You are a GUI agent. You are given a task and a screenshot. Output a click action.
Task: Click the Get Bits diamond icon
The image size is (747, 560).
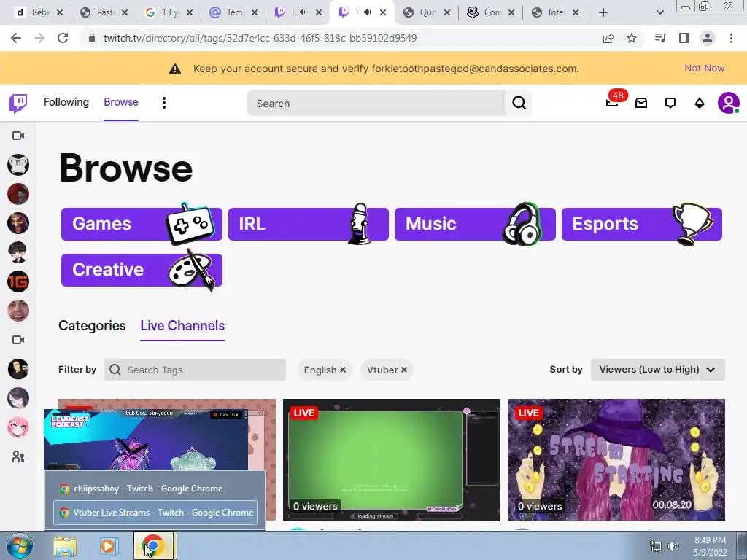[700, 103]
